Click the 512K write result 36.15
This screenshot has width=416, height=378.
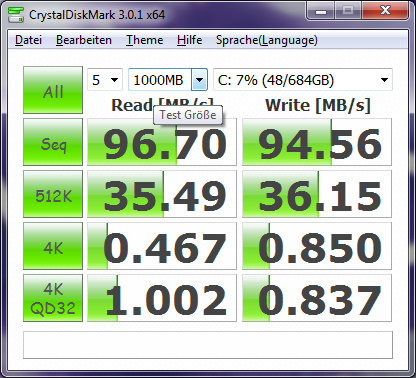317,194
